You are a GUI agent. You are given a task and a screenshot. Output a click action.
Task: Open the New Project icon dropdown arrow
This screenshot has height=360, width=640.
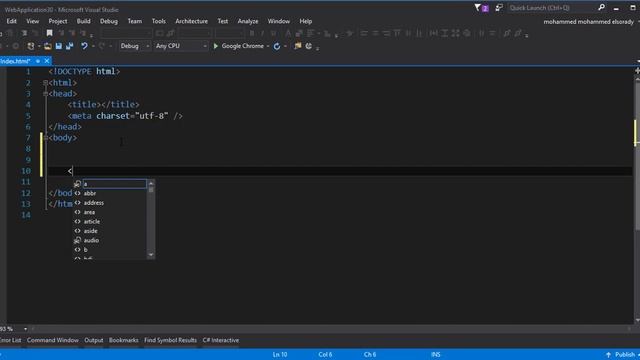coord(39,46)
